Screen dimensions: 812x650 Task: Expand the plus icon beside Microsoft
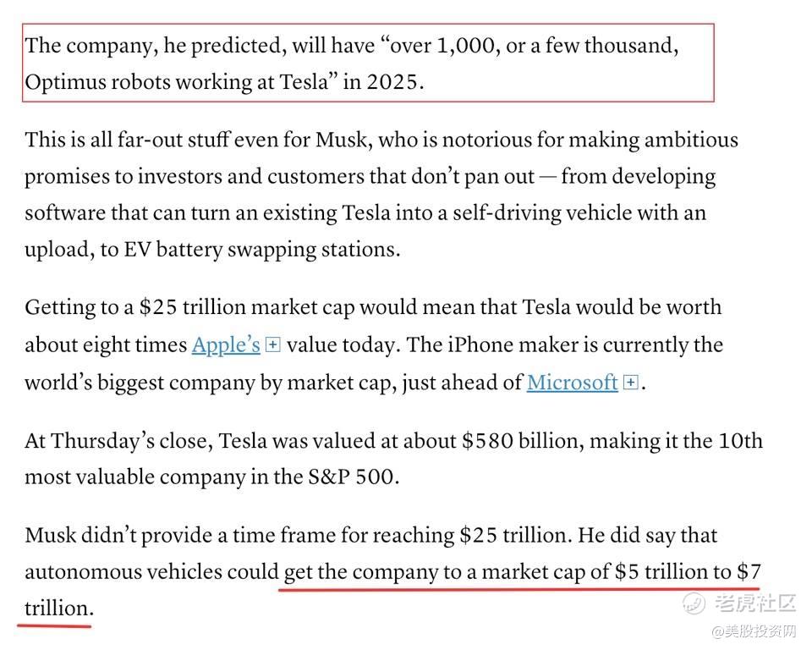click(629, 383)
